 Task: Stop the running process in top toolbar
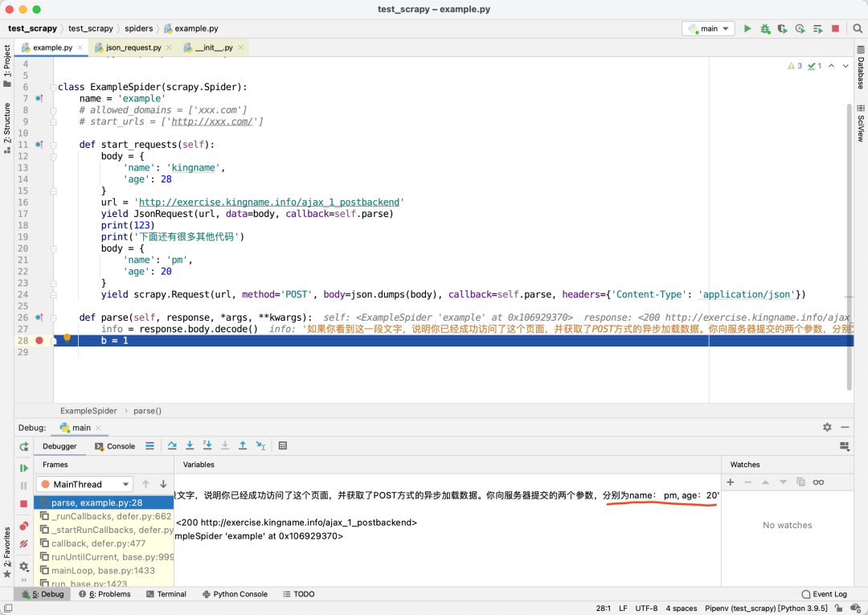[x=835, y=28]
